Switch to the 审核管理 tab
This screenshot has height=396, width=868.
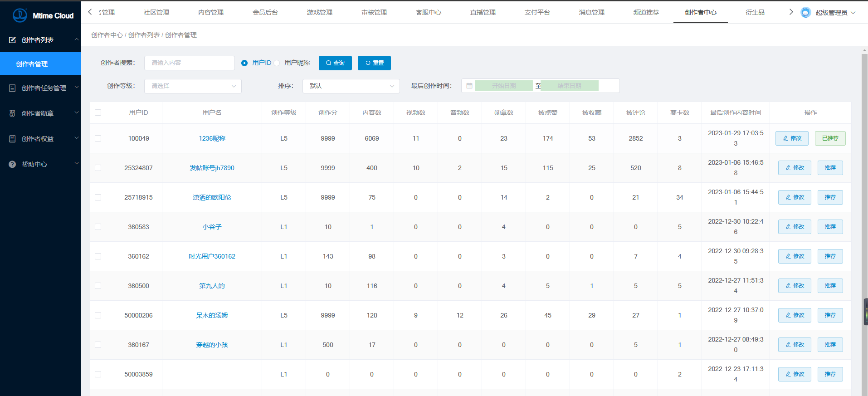tap(374, 12)
